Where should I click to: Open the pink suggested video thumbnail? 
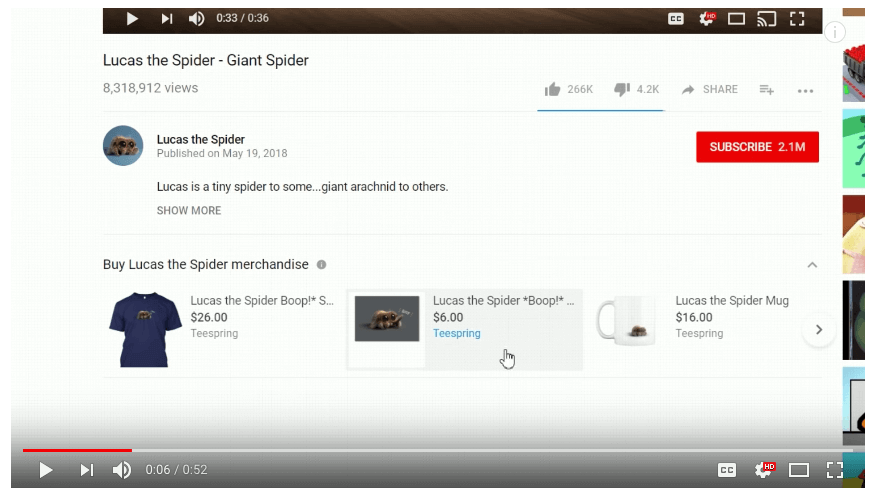[x=854, y=234]
